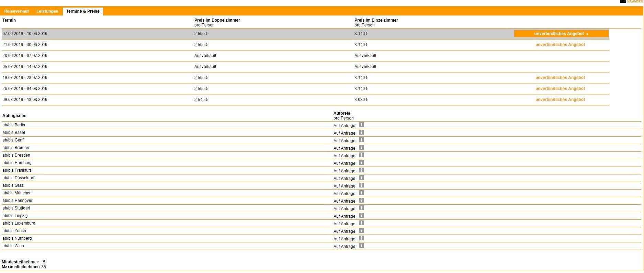Click unverbindliches Angebot for 21.06.2019 - 30.06.2019
Image resolution: width=644 pixels, height=273 pixels.
(560, 45)
